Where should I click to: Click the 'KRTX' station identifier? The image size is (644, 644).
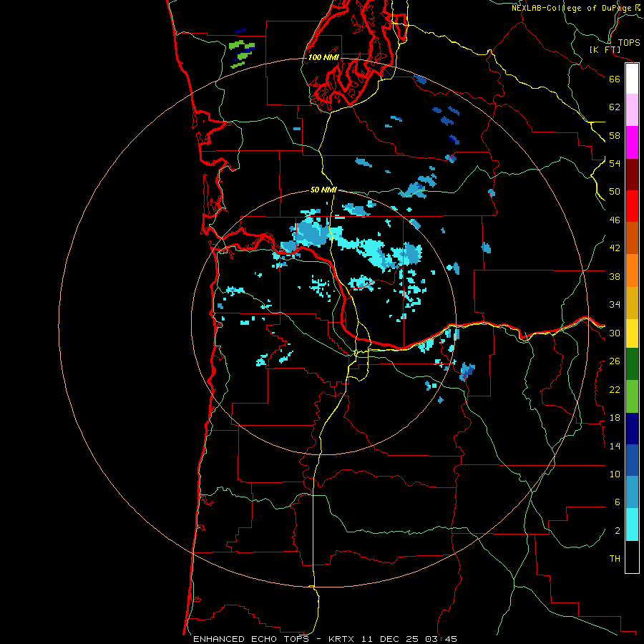coord(341,639)
